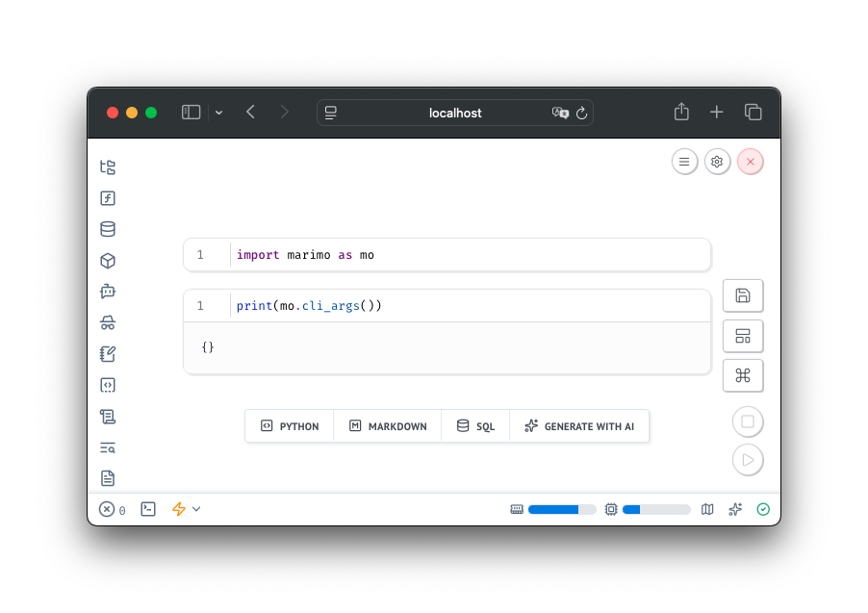Viewport: 868px width, 613px height.
Task: Show the data sources database panel
Action: coord(108,229)
